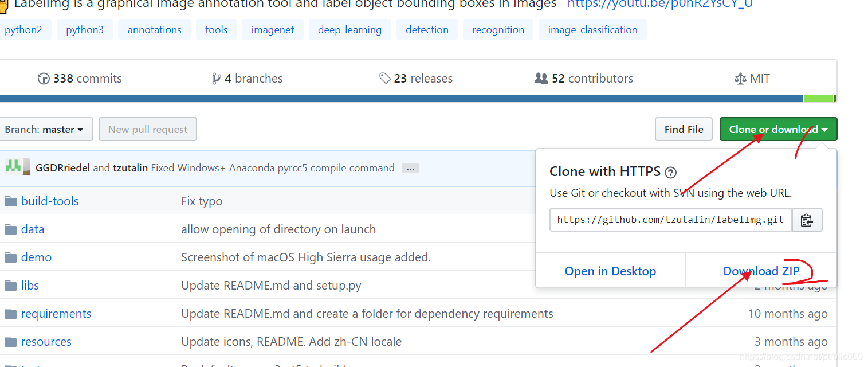Click Download ZIP
Image resolution: width=868 pixels, height=367 pixels.
click(761, 271)
